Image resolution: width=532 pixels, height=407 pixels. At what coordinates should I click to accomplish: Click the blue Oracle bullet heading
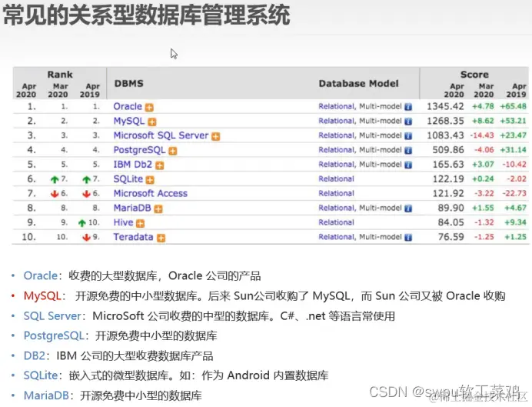(x=41, y=275)
